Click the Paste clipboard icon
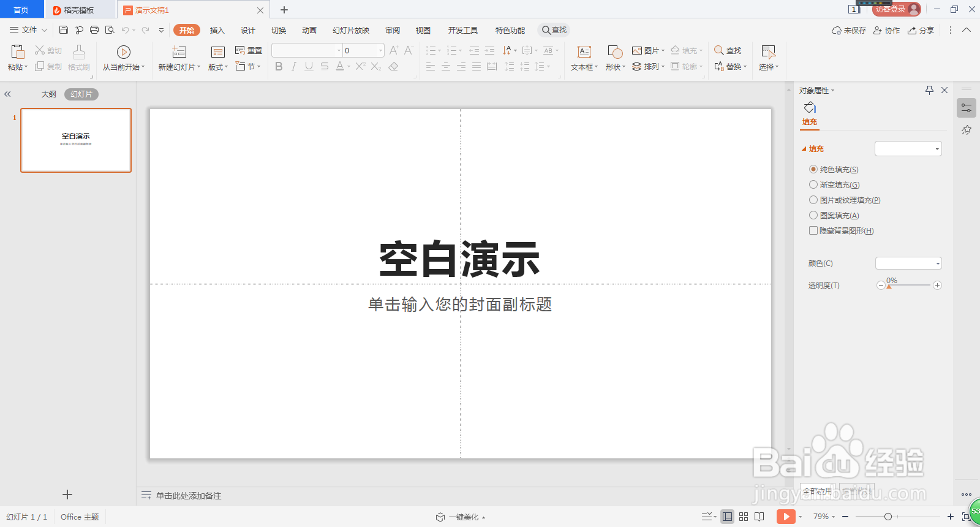 18,51
